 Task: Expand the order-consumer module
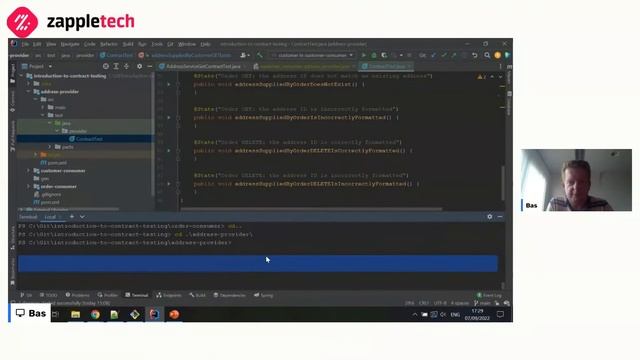[29, 187]
